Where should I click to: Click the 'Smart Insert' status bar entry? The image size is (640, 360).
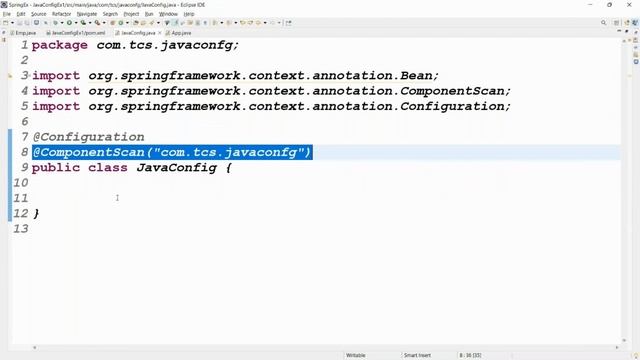click(417, 356)
